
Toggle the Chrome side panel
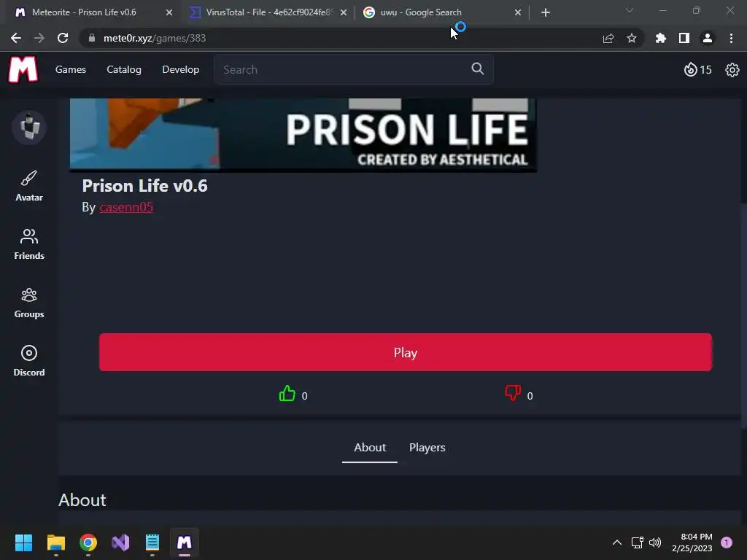click(684, 38)
